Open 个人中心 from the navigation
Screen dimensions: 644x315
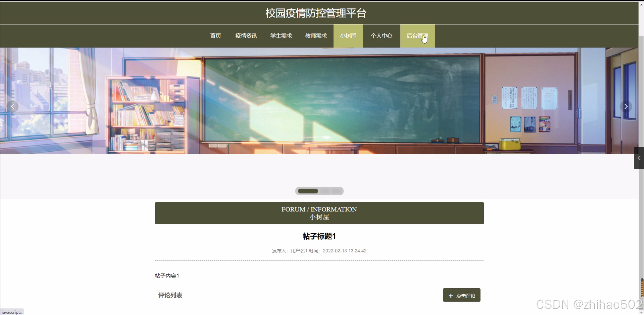coord(381,36)
